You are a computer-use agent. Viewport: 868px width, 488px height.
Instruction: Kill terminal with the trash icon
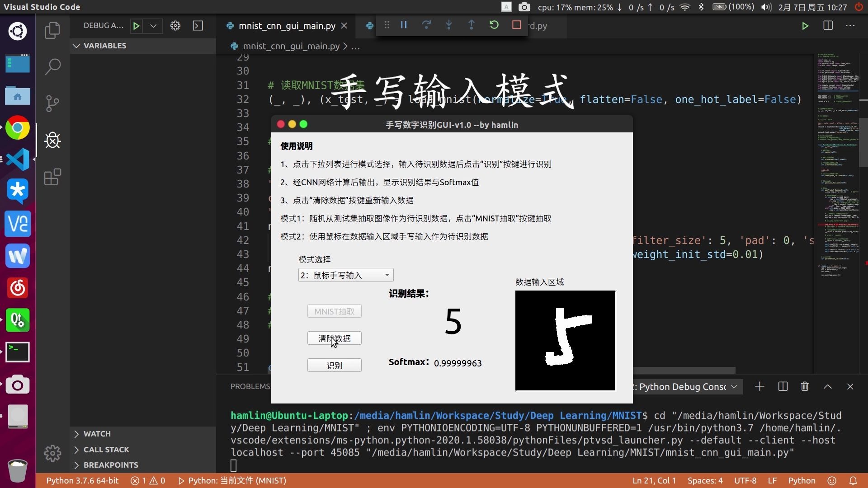tap(805, 387)
